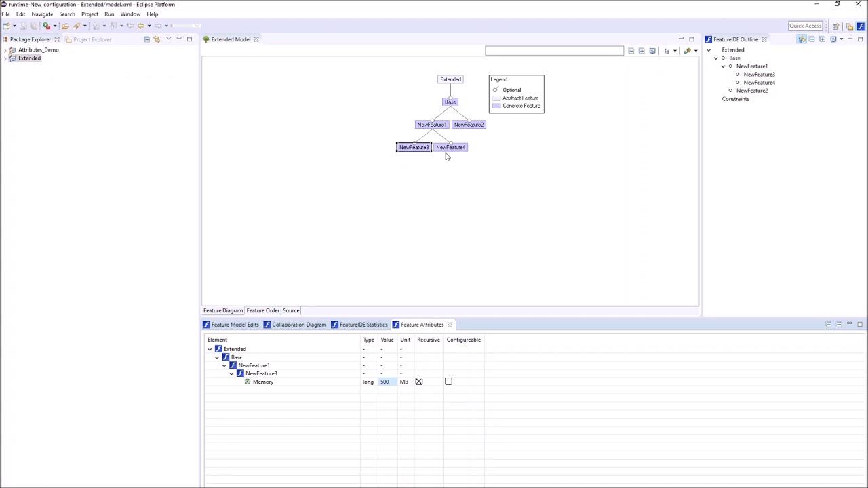
Task: Close the Extended Model editor tab
Action: click(x=256, y=39)
